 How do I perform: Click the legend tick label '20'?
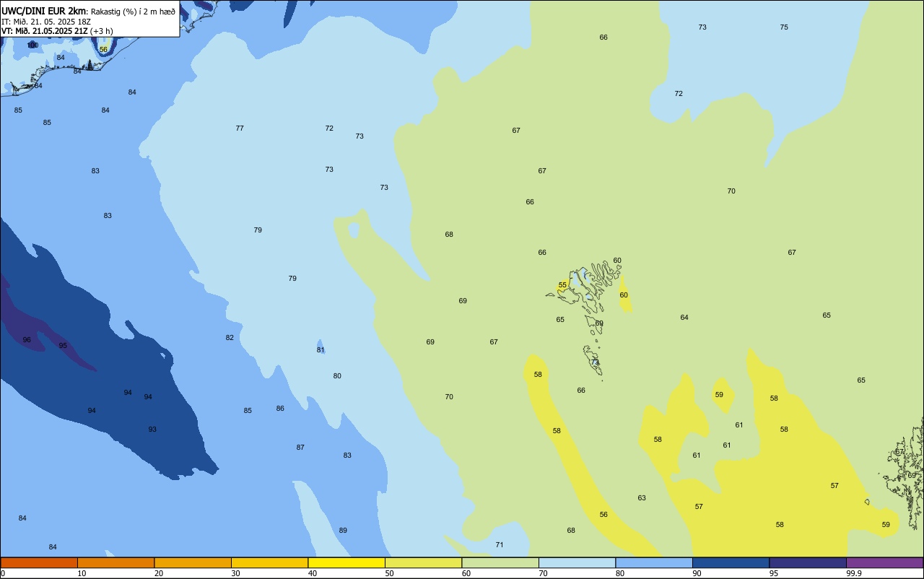click(159, 573)
